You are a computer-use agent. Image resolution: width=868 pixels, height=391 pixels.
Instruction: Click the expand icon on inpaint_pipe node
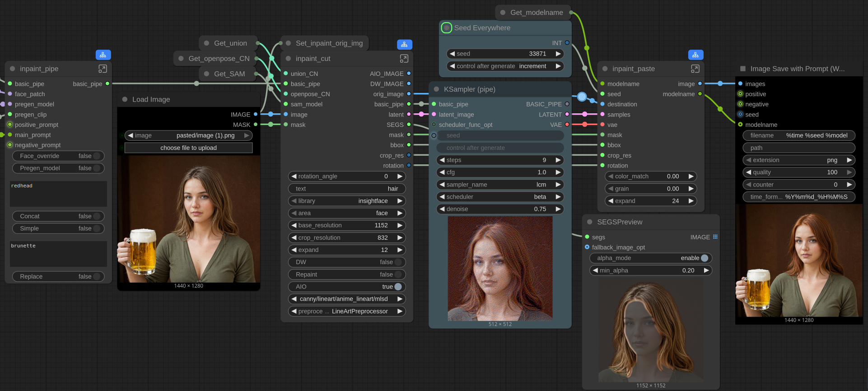click(x=103, y=69)
